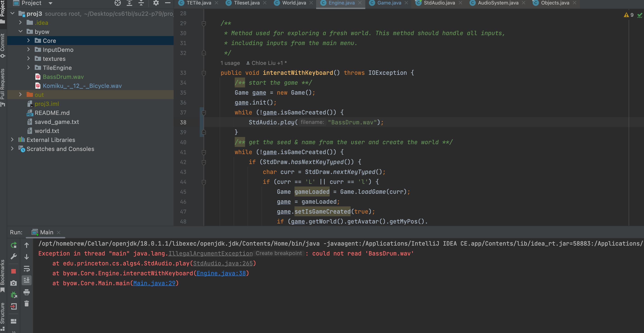Click the camera dump threads icon
644x333 pixels.
14,283
